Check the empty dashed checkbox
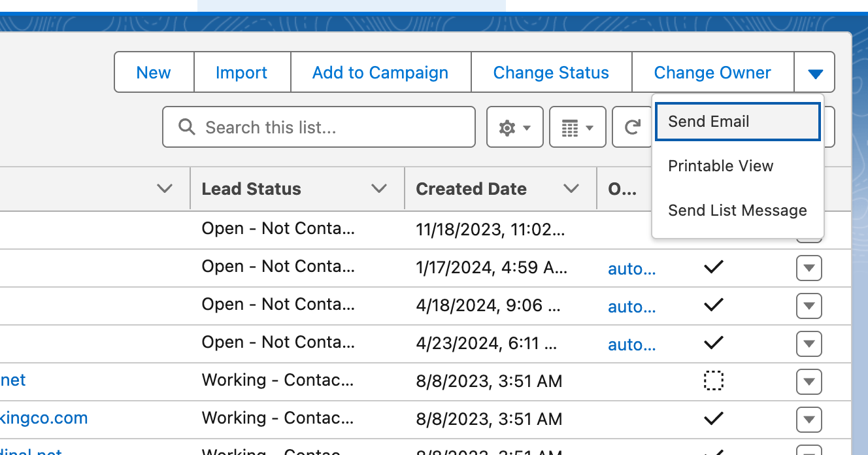Viewport: 868px width, 455px height. tap(713, 380)
